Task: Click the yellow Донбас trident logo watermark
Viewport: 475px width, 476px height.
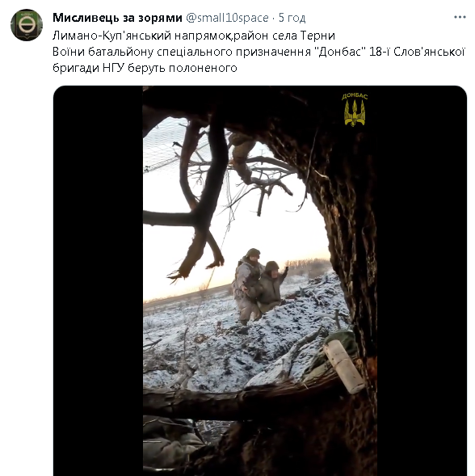Action: click(354, 110)
